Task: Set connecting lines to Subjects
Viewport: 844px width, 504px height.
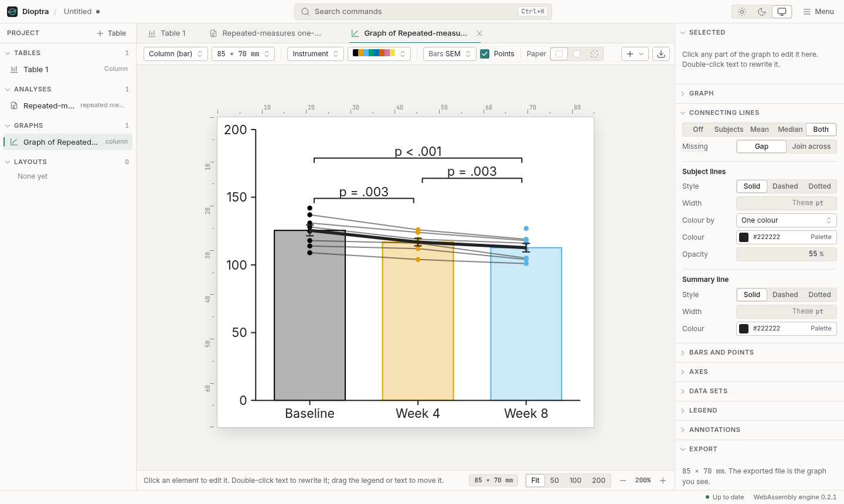Action: click(729, 130)
